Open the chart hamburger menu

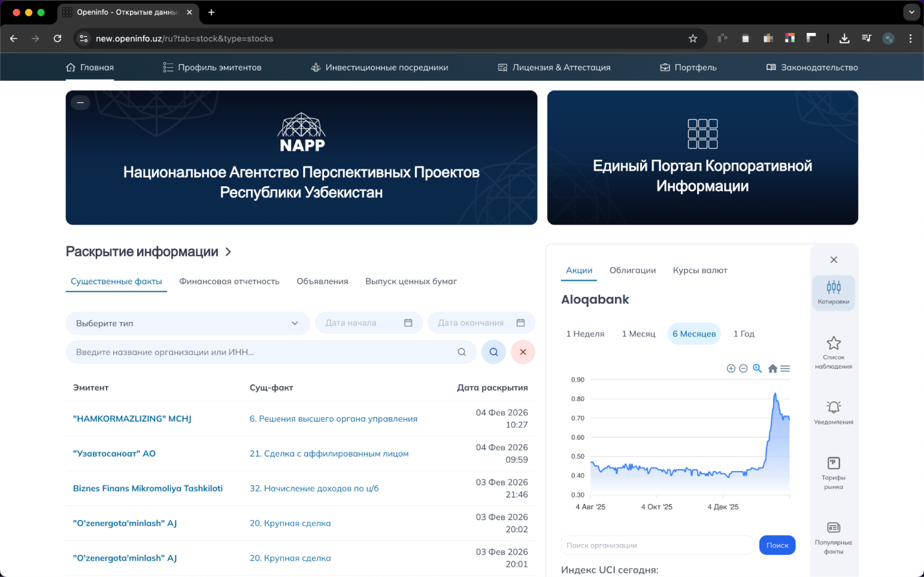(785, 369)
